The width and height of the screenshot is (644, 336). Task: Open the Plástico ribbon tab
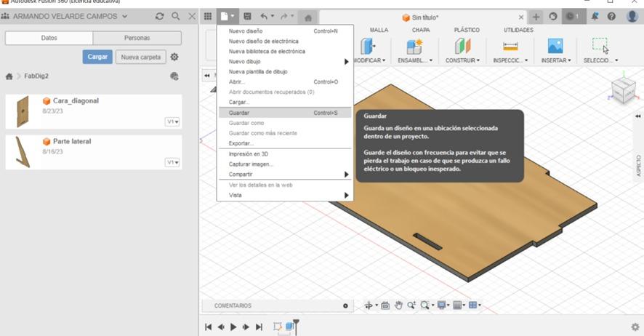point(467,30)
